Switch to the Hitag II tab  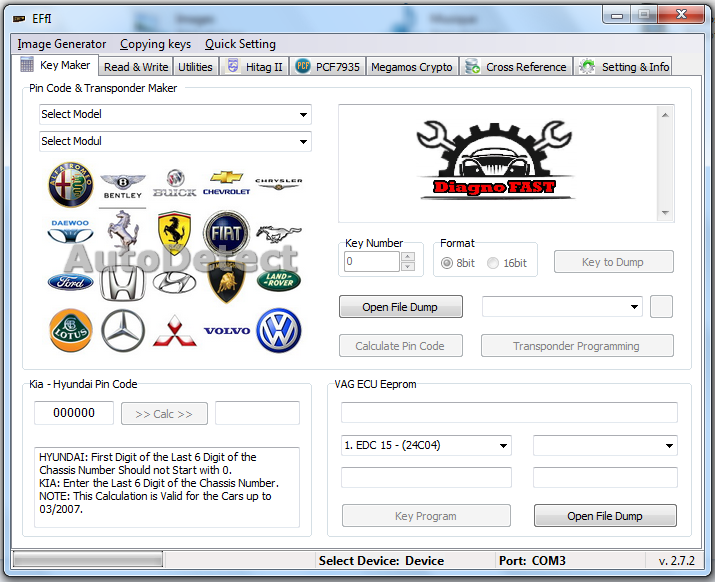click(x=255, y=67)
